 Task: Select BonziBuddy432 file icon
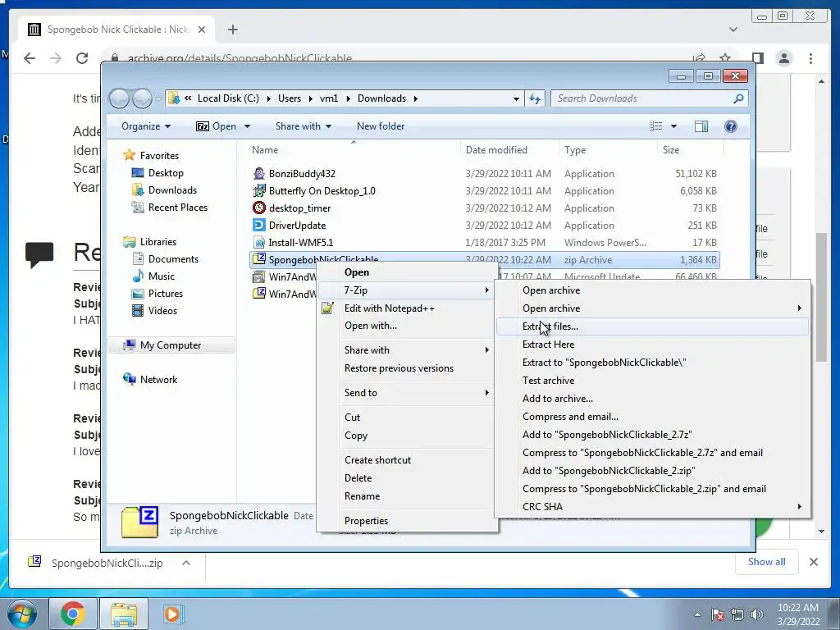click(259, 173)
